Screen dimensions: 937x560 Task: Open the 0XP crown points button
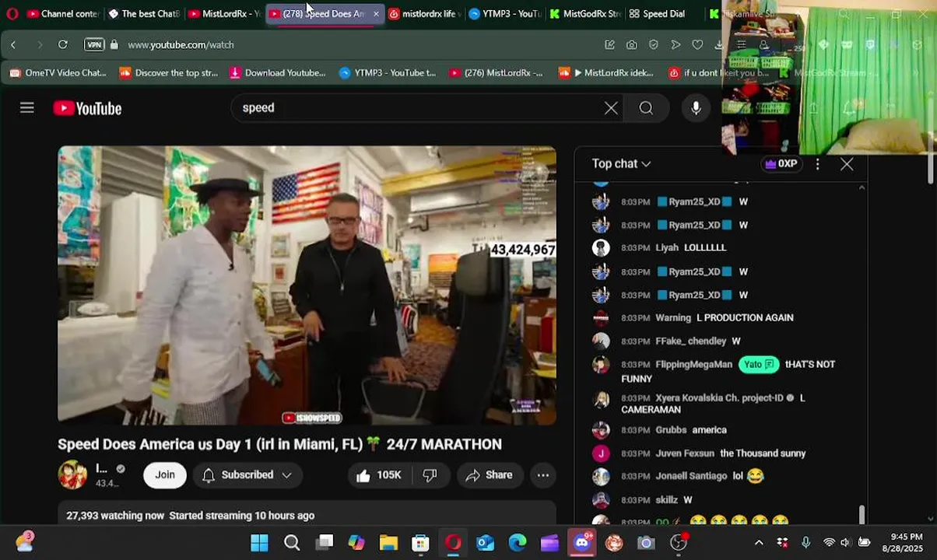tap(781, 164)
